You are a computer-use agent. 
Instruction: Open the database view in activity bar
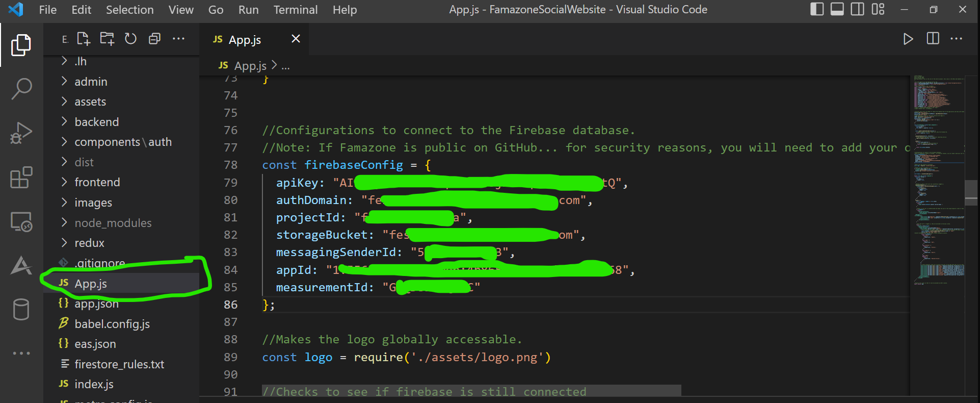pos(21,310)
